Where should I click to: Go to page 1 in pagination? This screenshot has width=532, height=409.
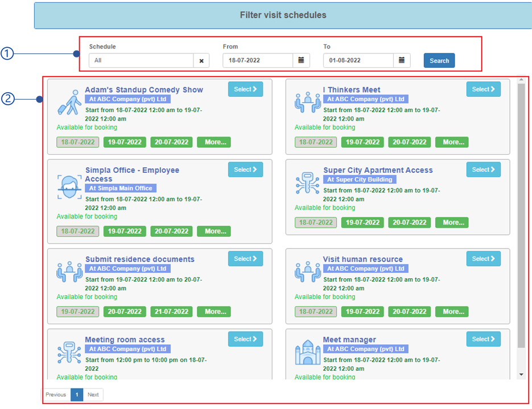[77, 395]
